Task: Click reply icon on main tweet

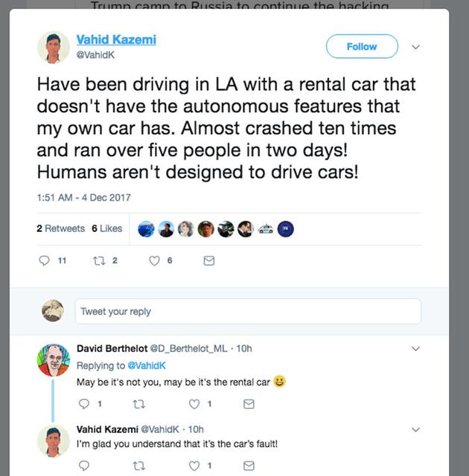Action: pos(44,261)
